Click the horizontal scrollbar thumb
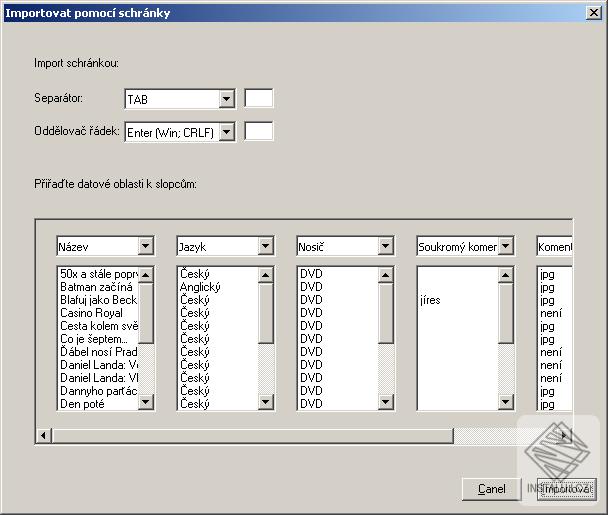Viewport: 608px width, 515px height. pos(252,436)
